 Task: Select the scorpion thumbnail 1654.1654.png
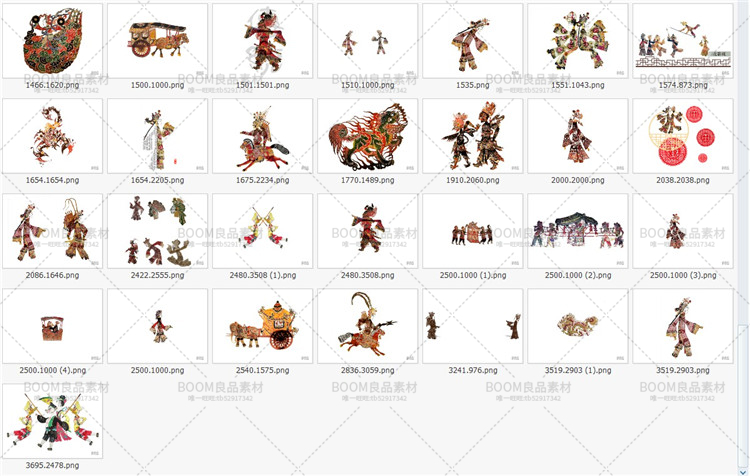tap(53, 136)
